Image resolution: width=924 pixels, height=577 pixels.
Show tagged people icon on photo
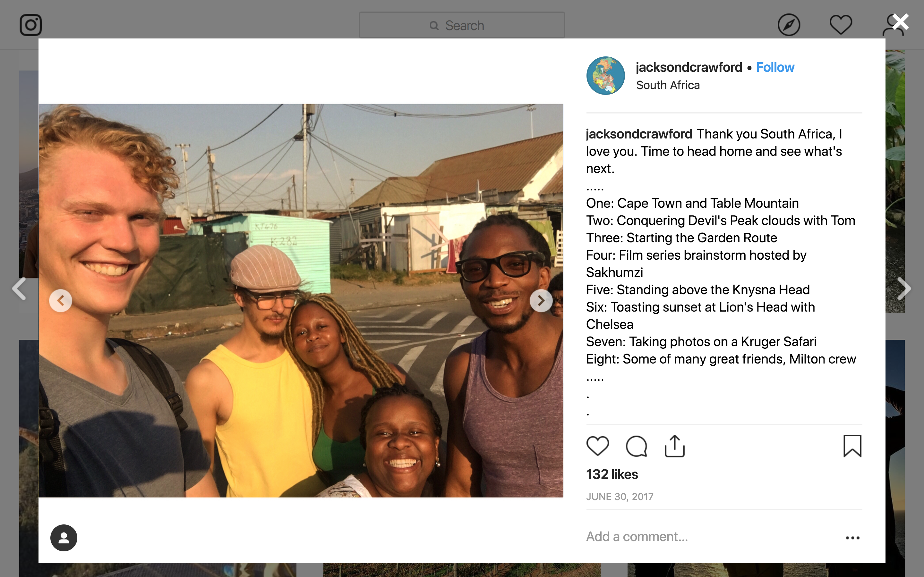64,538
